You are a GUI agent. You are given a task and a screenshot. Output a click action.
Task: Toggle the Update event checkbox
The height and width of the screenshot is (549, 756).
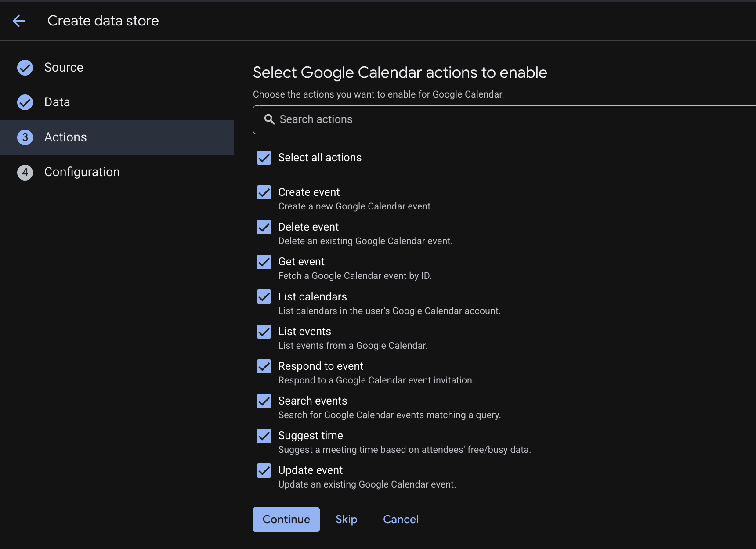click(264, 470)
